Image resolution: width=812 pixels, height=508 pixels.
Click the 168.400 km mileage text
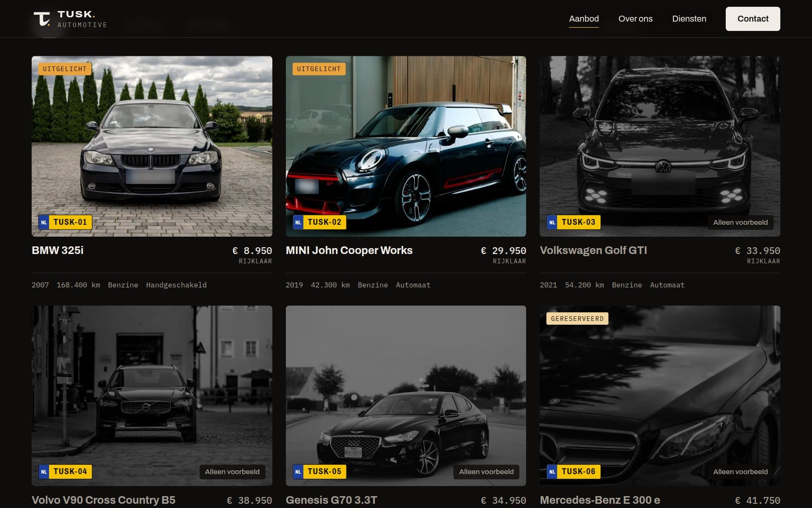pos(78,285)
